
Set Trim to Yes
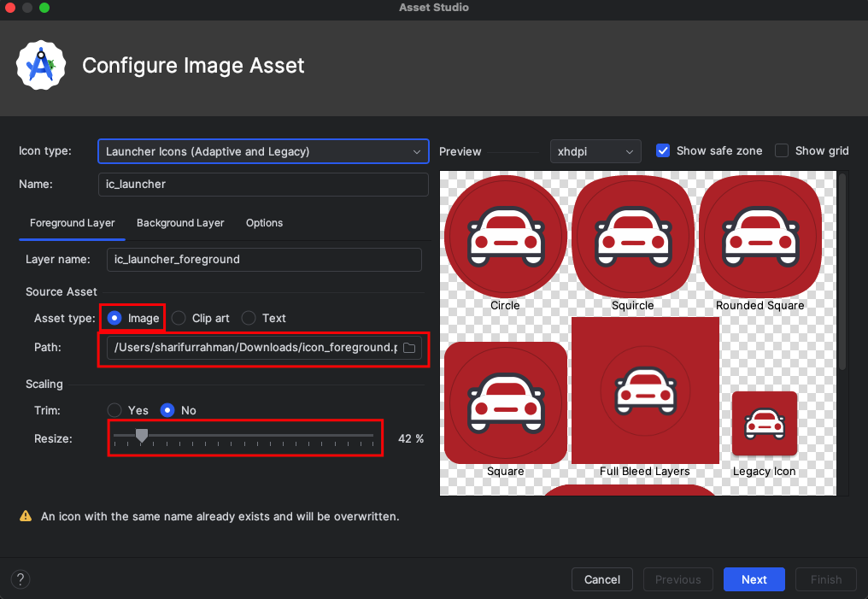click(x=114, y=410)
